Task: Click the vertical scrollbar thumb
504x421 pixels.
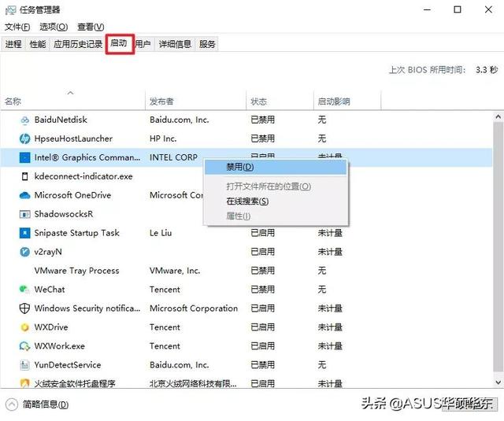Action: pos(498,246)
